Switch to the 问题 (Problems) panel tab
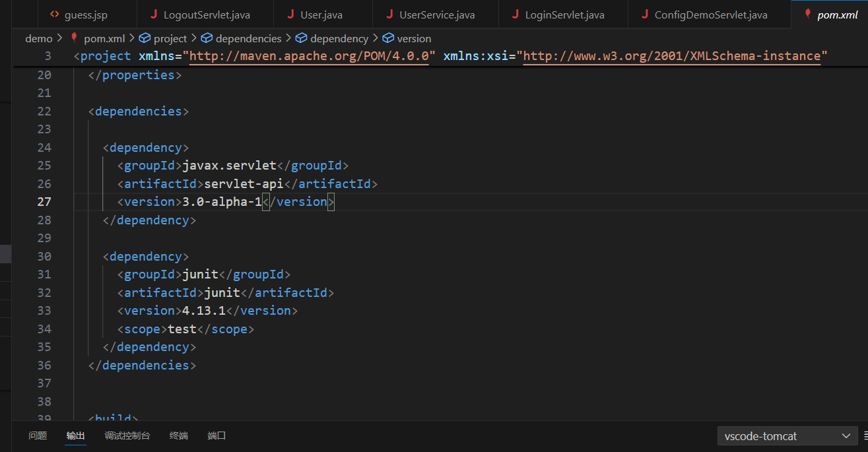The width and height of the screenshot is (868, 452). point(38,436)
